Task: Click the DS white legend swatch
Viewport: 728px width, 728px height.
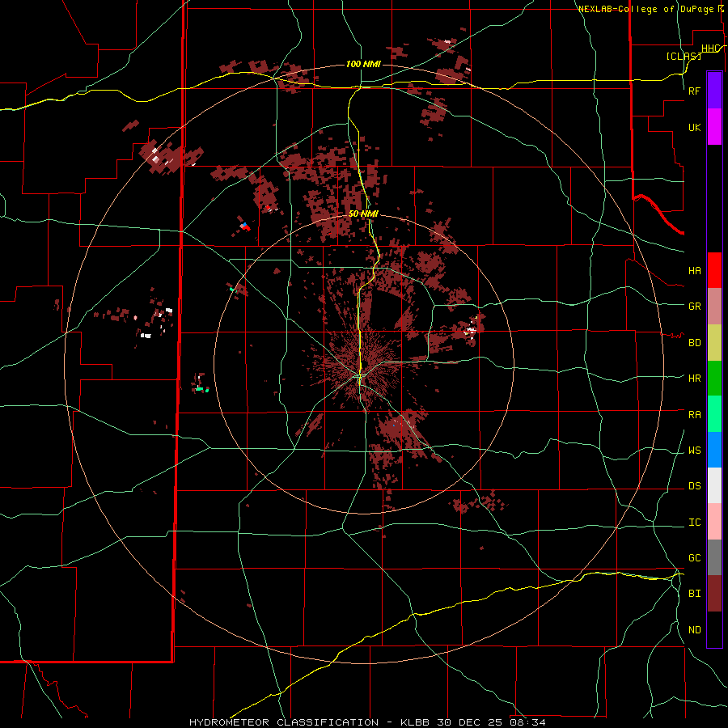Action: [714, 485]
